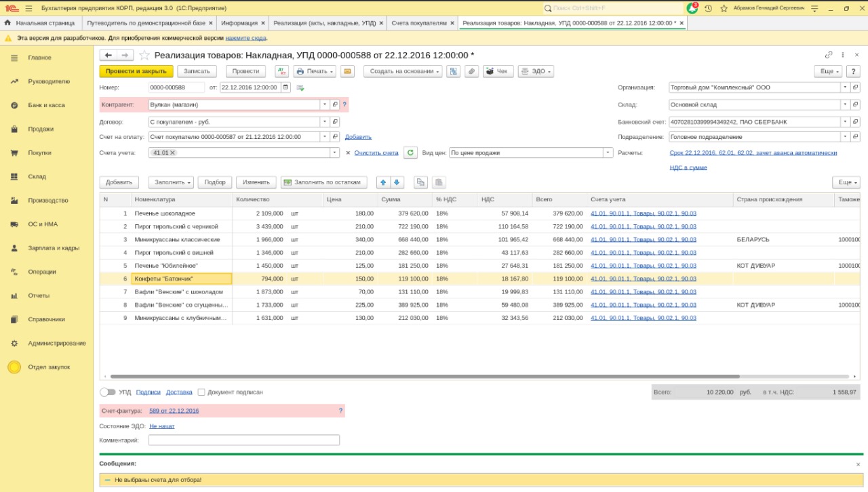The height and width of the screenshot is (492, 868).
Task: Open notifications bell in title bar
Action: point(692,8)
